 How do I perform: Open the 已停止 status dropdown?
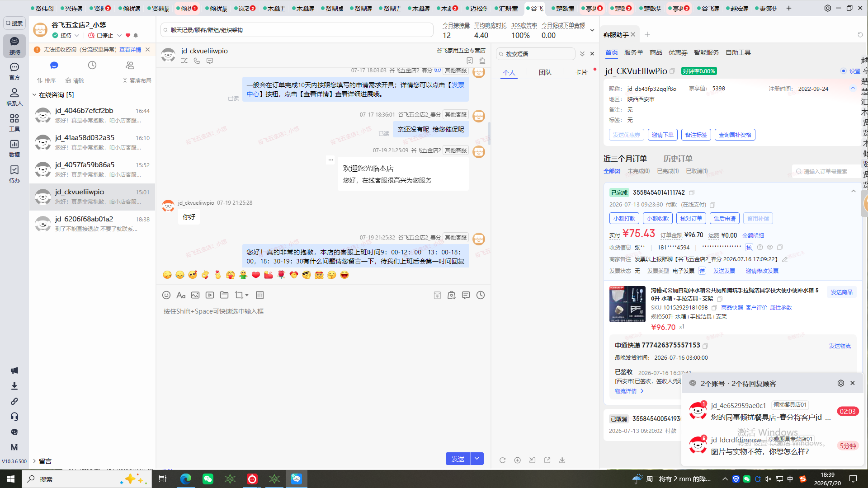point(119,35)
